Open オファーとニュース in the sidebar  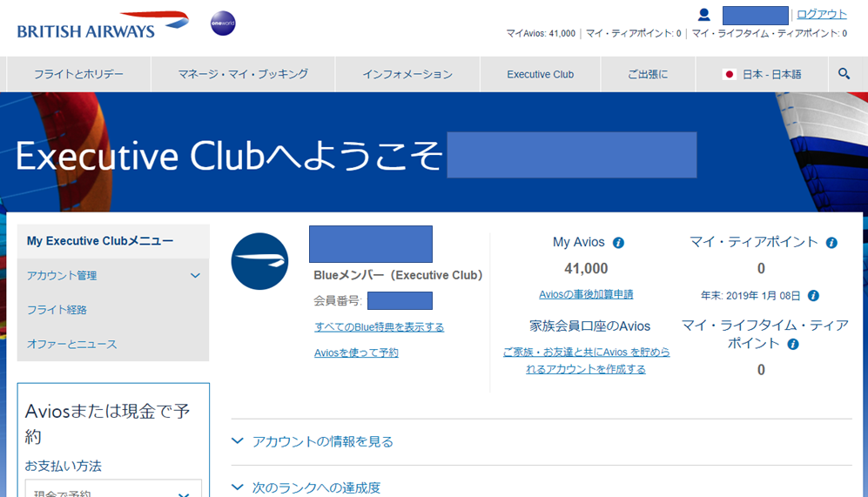[x=72, y=345]
